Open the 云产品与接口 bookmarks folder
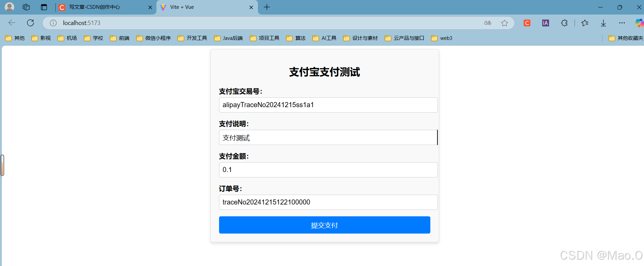The image size is (644, 266). point(404,38)
